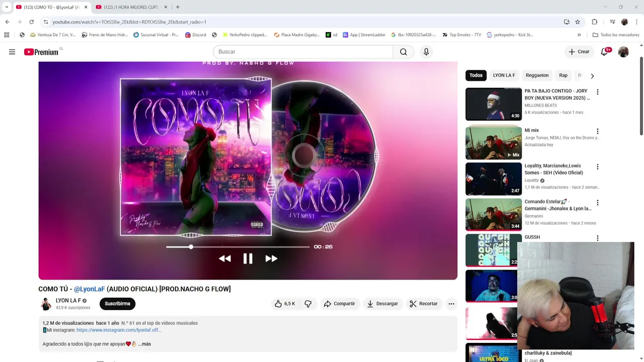This screenshot has width=644, height=362.
Task: Open Mi mix playlist thumbnail
Action: click(494, 143)
